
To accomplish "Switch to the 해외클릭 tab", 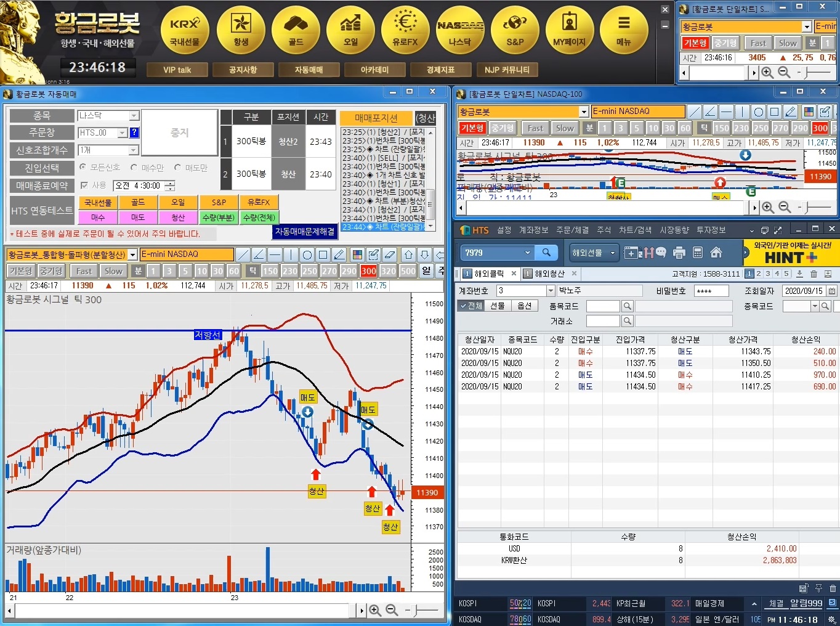I will tap(489, 274).
